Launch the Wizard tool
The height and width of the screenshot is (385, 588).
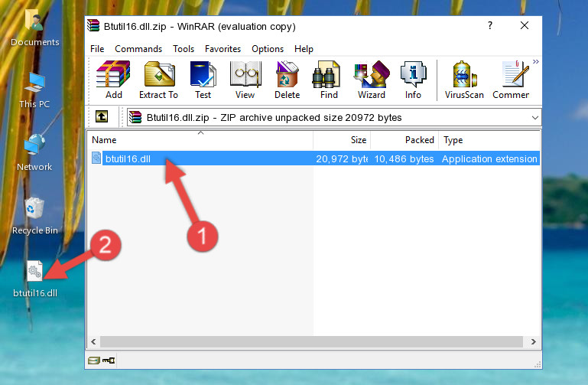coord(372,80)
